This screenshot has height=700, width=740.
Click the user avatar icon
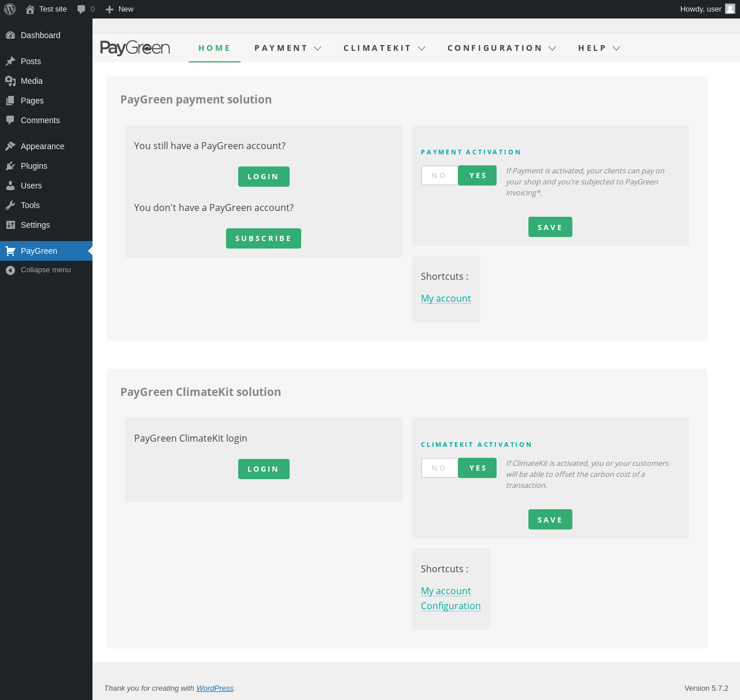click(730, 9)
